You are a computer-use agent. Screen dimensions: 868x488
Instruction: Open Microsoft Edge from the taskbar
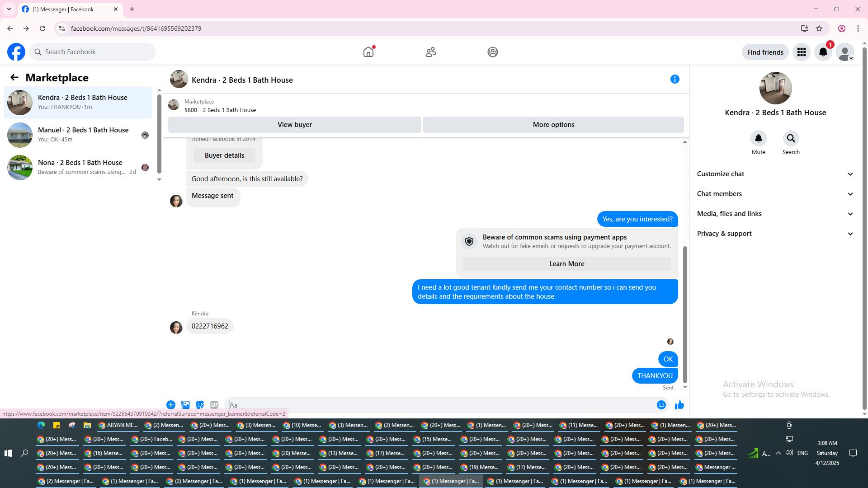pyautogui.click(x=41, y=425)
